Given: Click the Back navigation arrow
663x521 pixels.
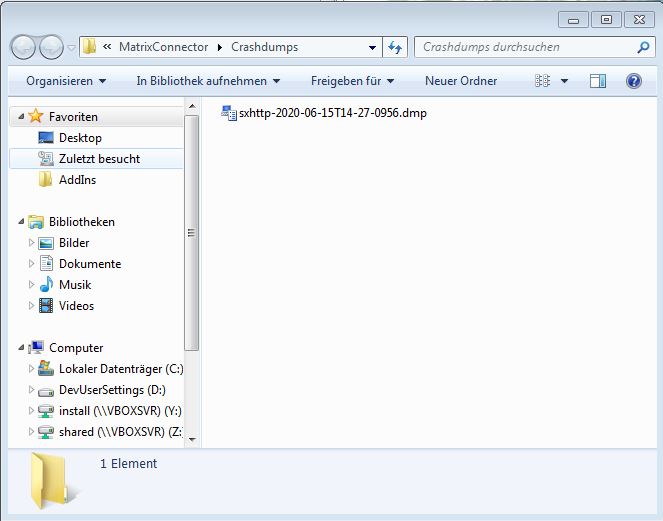Looking at the screenshot, I should click(23, 47).
